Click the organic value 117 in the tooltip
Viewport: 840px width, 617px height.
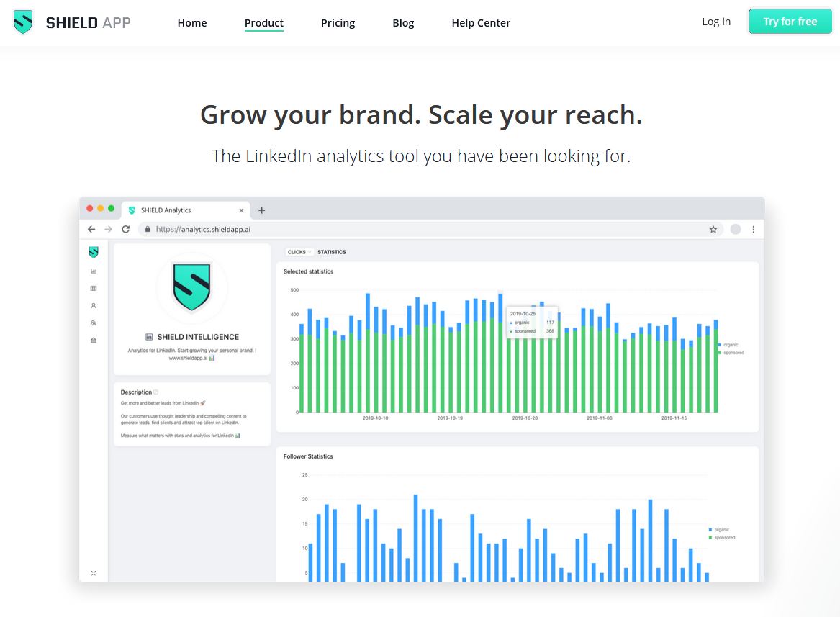pos(550,323)
